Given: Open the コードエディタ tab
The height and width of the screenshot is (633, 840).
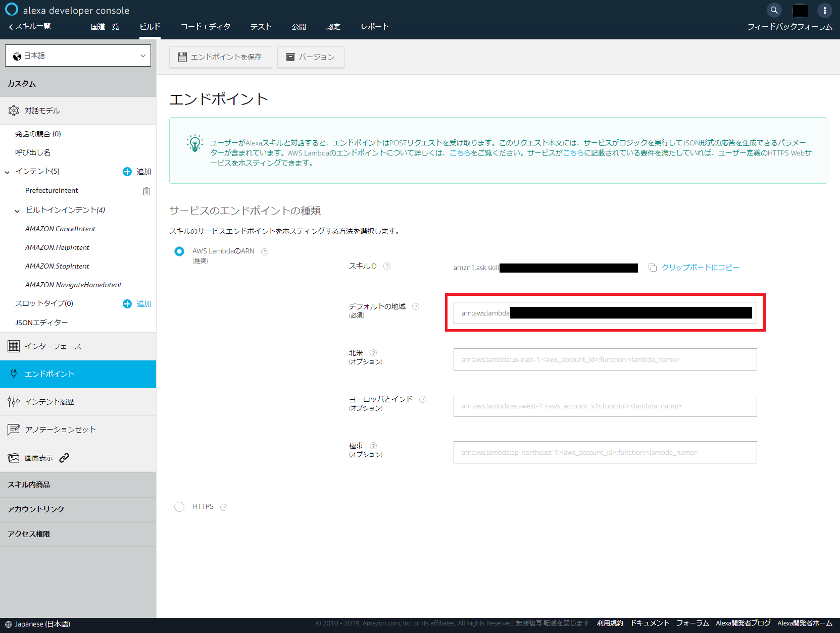Looking at the screenshot, I should point(205,26).
